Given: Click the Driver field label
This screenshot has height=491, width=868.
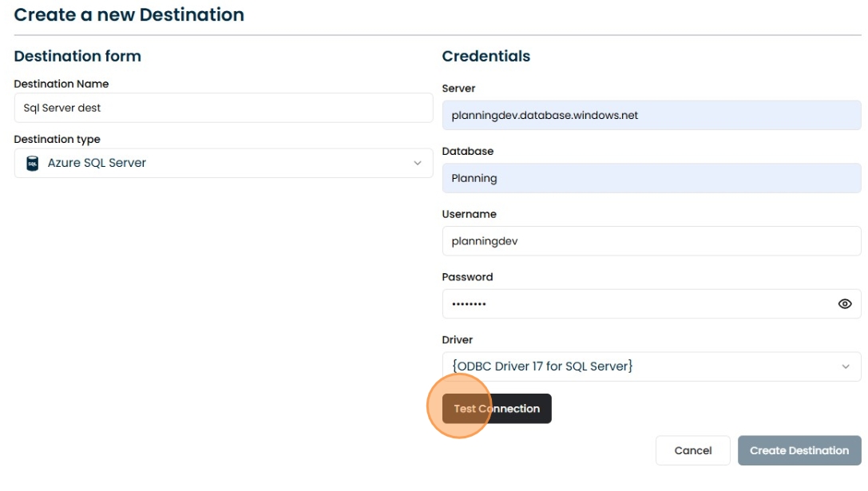Looking at the screenshot, I should pyautogui.click(x=458, y=340).
